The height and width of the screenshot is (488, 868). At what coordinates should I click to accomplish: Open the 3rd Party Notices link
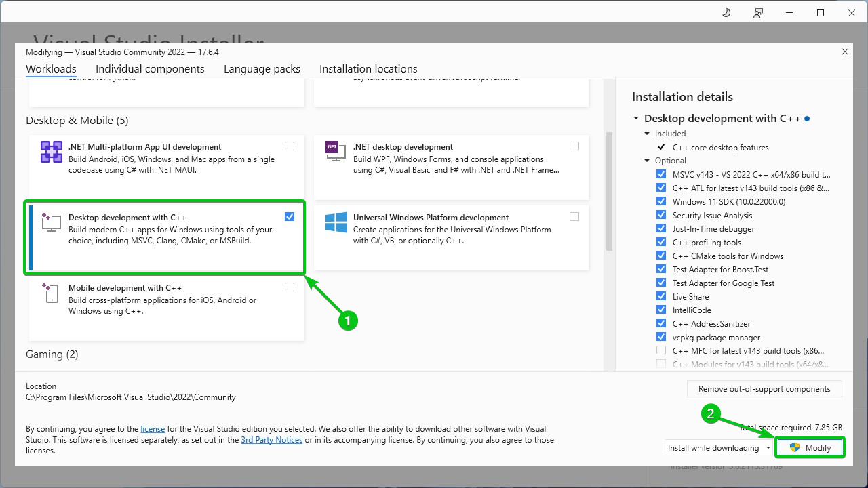[x=271, y=440]
